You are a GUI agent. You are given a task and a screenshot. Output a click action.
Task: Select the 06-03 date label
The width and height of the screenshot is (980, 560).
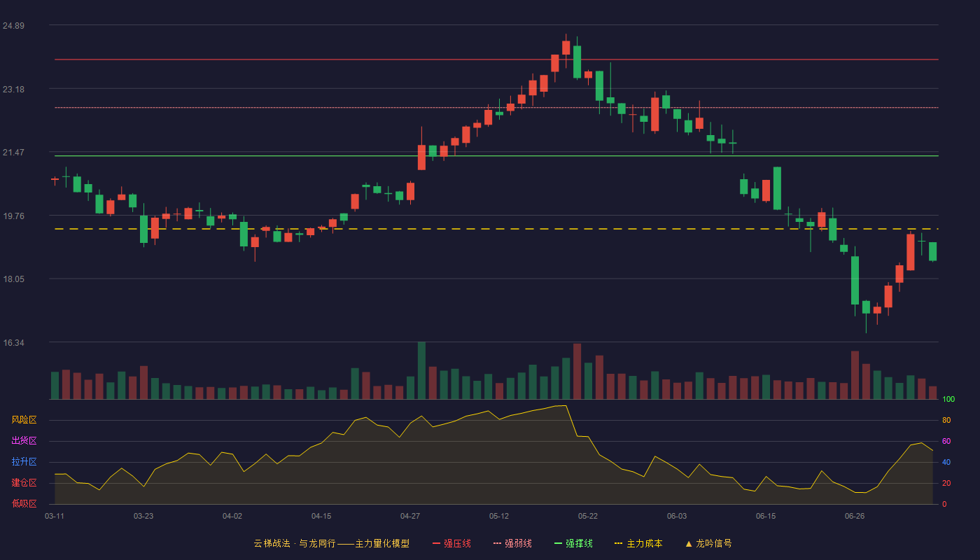click(x=677, y=516)
